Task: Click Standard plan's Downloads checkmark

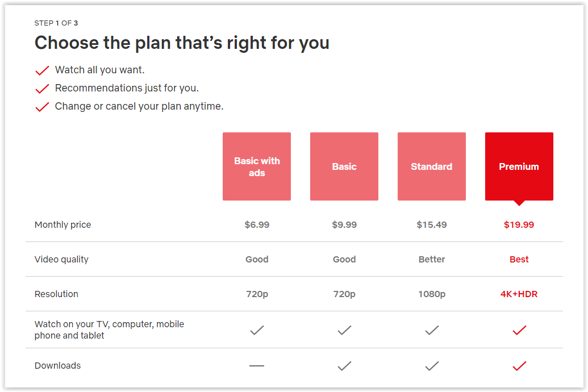Action: [x=432, y=366]
